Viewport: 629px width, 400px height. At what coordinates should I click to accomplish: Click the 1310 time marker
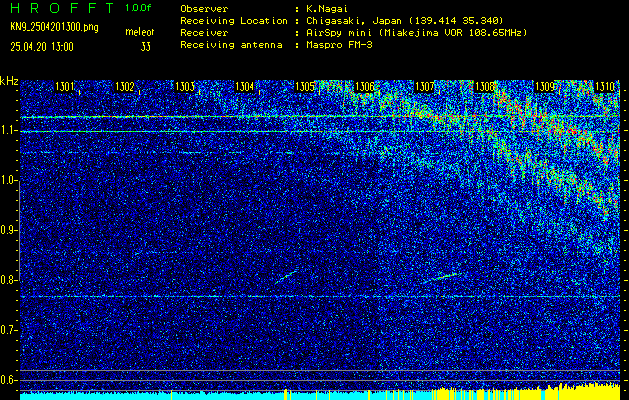point(605,87)
